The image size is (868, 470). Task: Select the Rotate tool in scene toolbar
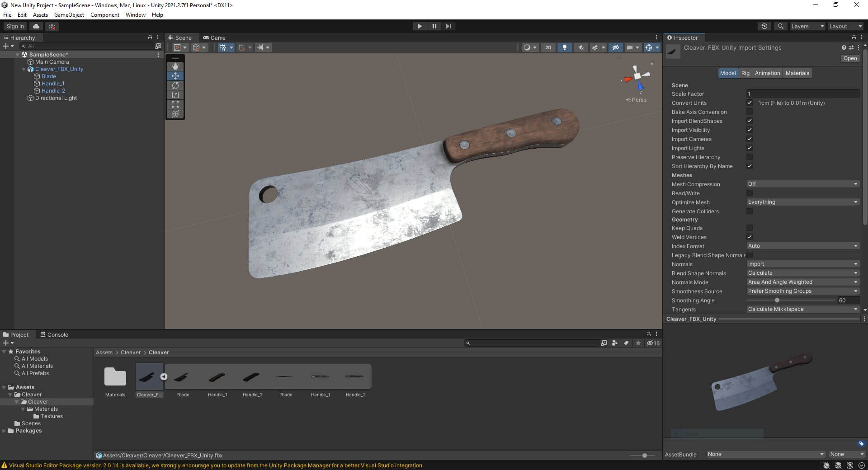click(x=175, y=85)
